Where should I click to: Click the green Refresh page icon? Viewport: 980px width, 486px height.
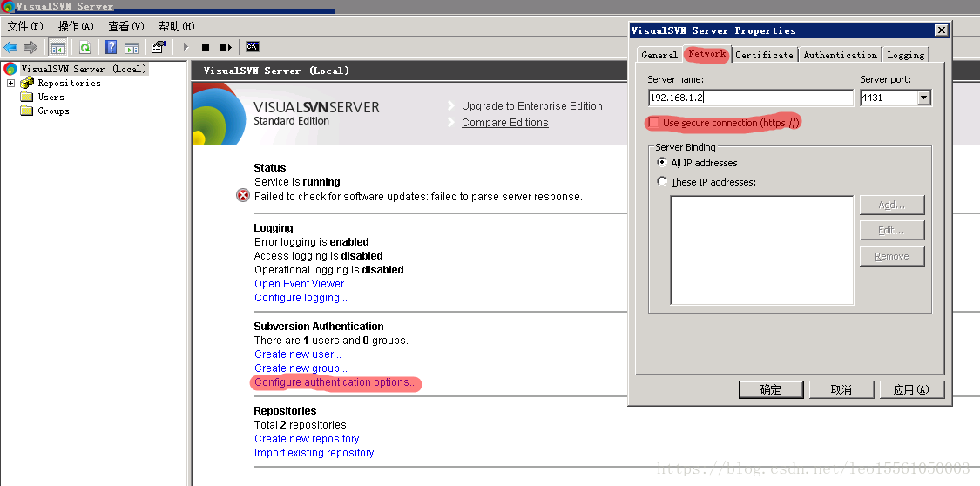(84, 47)
